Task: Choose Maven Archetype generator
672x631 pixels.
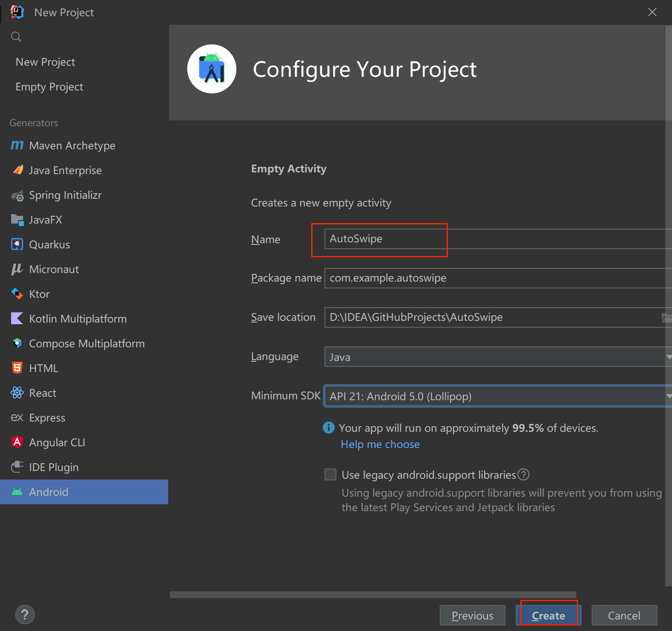Action: (x=84, y=145)
